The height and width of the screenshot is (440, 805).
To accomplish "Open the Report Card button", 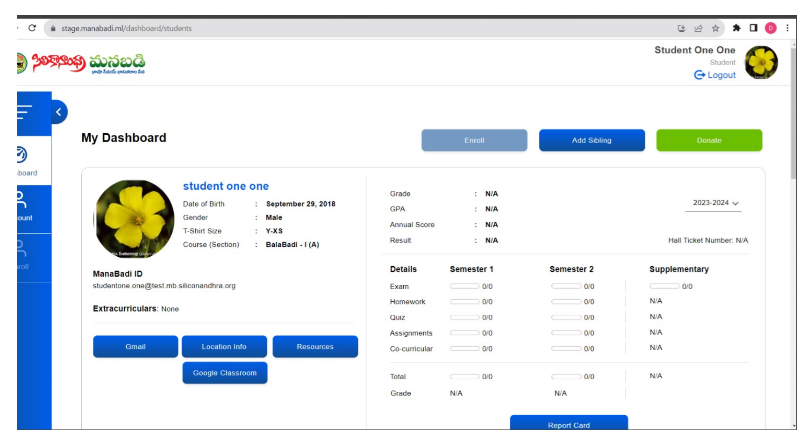I will click(x=568, y=425).
